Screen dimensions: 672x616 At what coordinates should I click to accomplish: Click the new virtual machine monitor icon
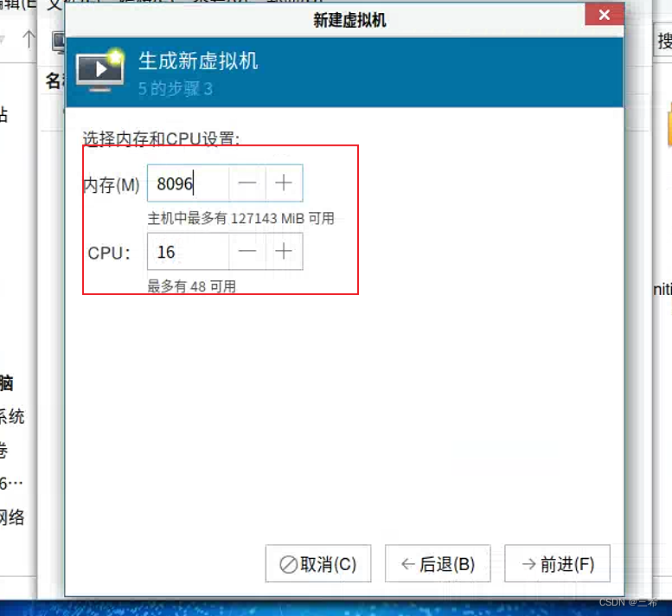coord(100,70)
